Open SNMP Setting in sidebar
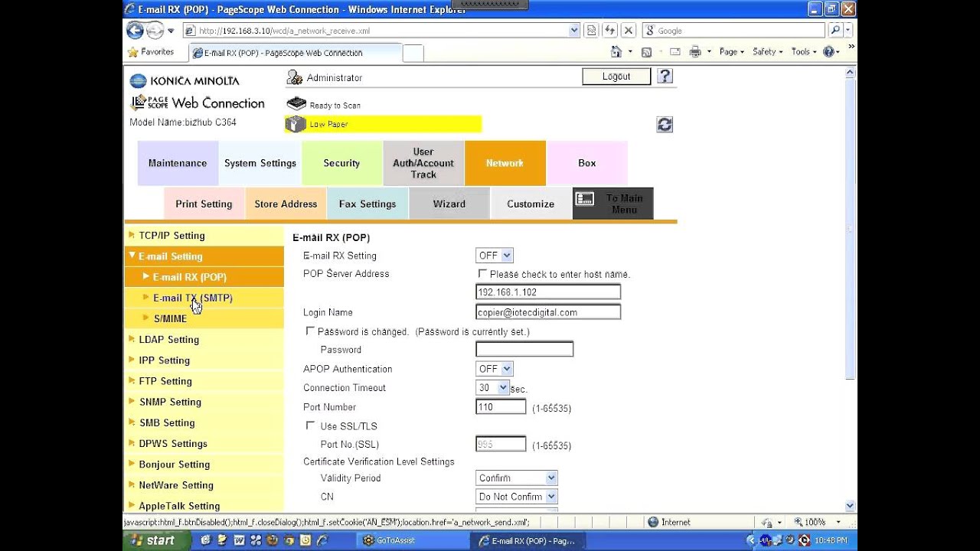Image resolution: width=980 pixels, height=551 pixels. click(x=170, y=402)
